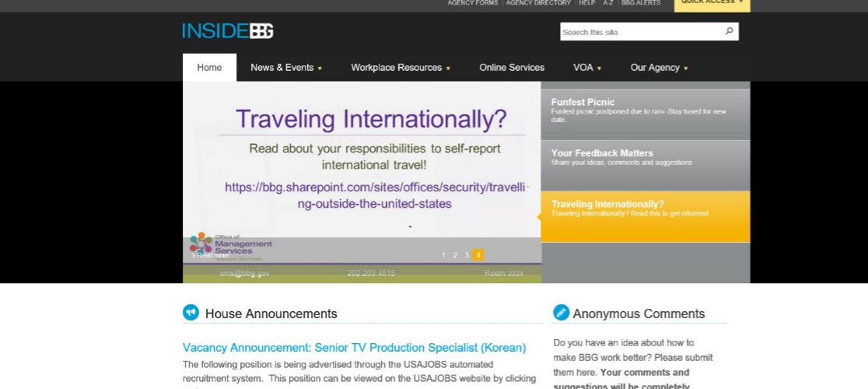Open the Agency Directory link
The width and height of the screenshot is (868, 389).
tap(538, 3)
